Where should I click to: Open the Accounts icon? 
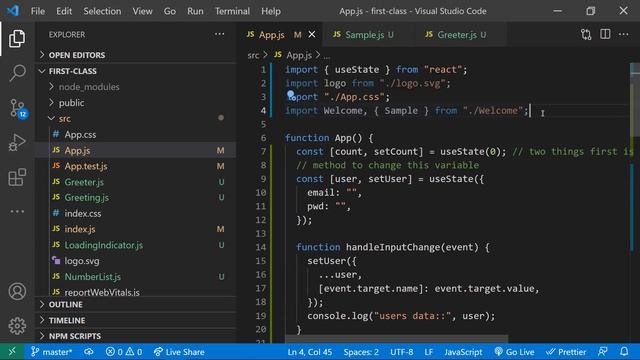coord(17,291)
